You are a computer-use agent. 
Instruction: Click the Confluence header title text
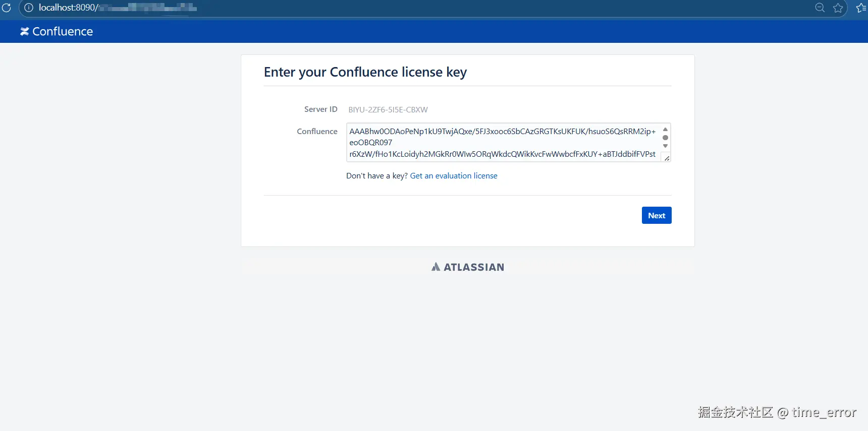(x=63, y=31)
